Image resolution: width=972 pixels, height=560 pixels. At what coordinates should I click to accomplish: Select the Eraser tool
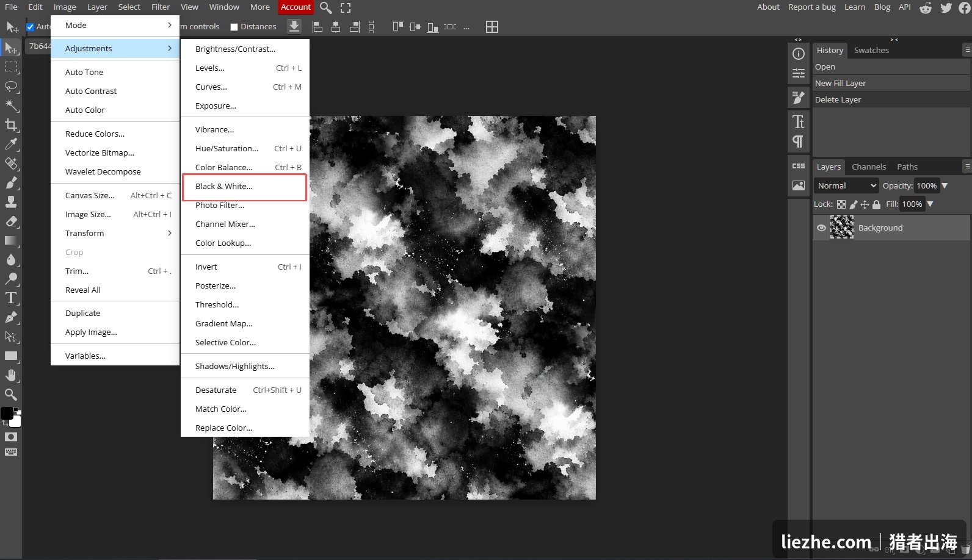pyautogui.click(x=11, y=221)
